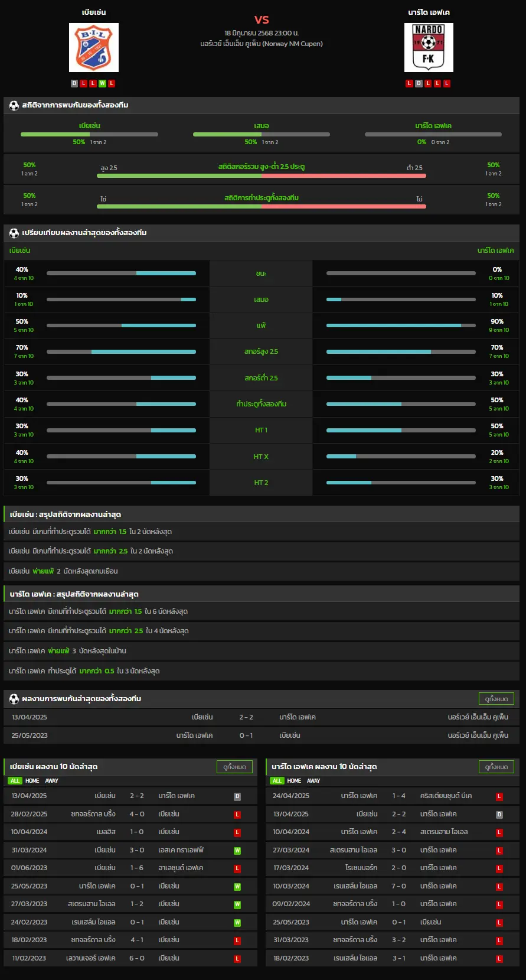Image resolution: width=526 pixels, height=980 pixels.
Task: Click the over/under 2.5 goals progress bar
Action: click(x=262, y=175)
